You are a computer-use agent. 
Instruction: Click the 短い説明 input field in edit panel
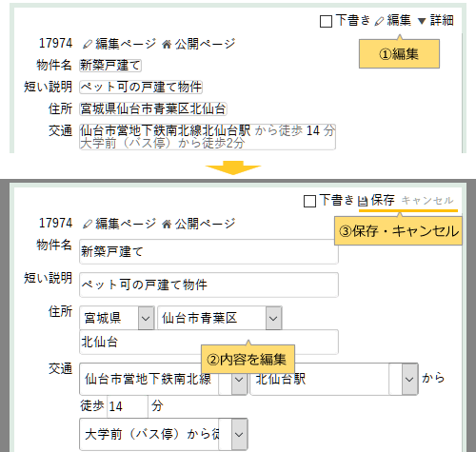pyautogui.click(x=208, y=285)
